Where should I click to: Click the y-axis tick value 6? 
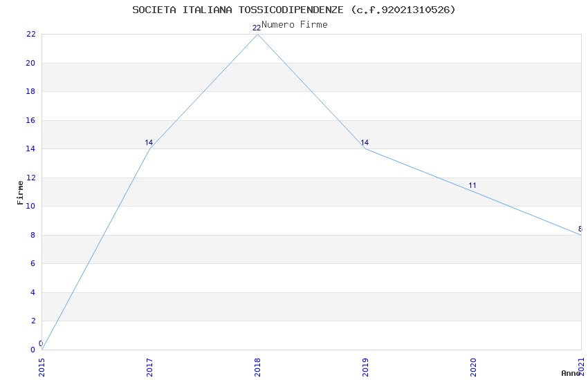pos(33,263)
